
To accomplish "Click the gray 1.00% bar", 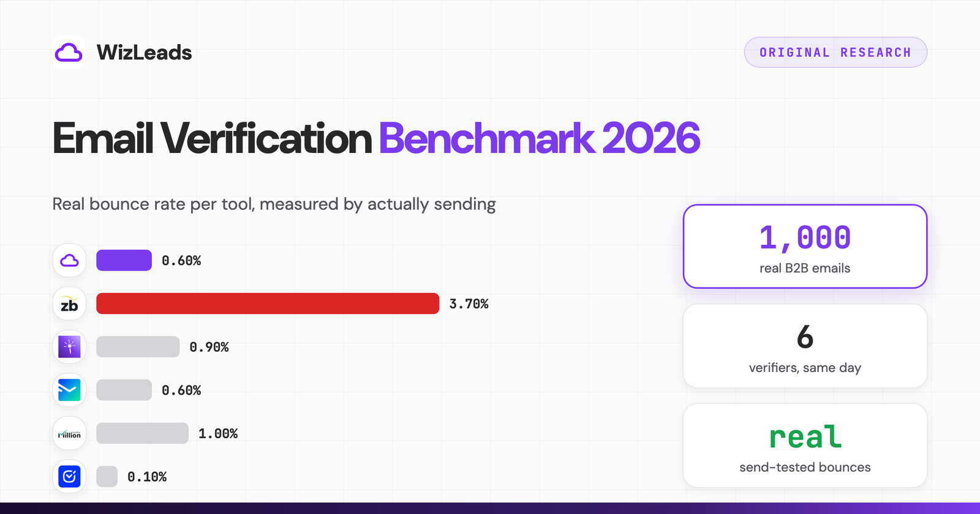I will click(x=142, y=433).
